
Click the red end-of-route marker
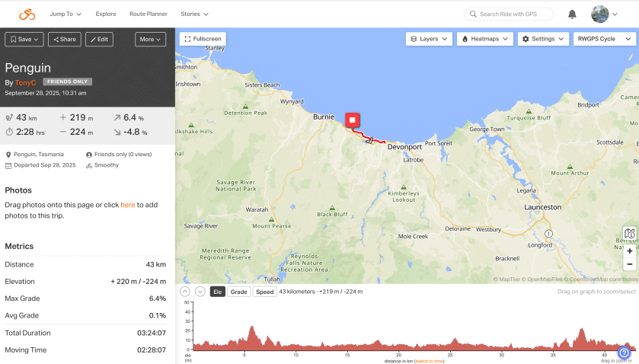(x=353, y=120)
